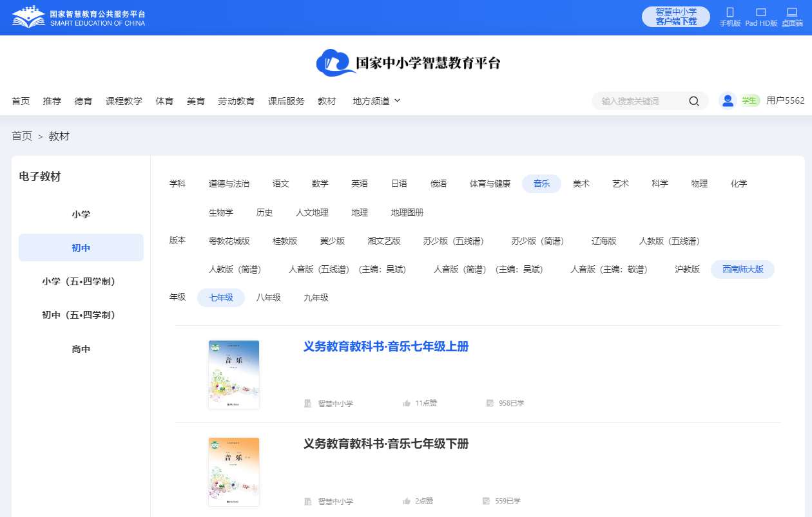Image resolution: width=812 pixels, height=517 pixels.
Task: Click the 智慧中小学客户端下载 button
Action: click(x=676, y=17)
